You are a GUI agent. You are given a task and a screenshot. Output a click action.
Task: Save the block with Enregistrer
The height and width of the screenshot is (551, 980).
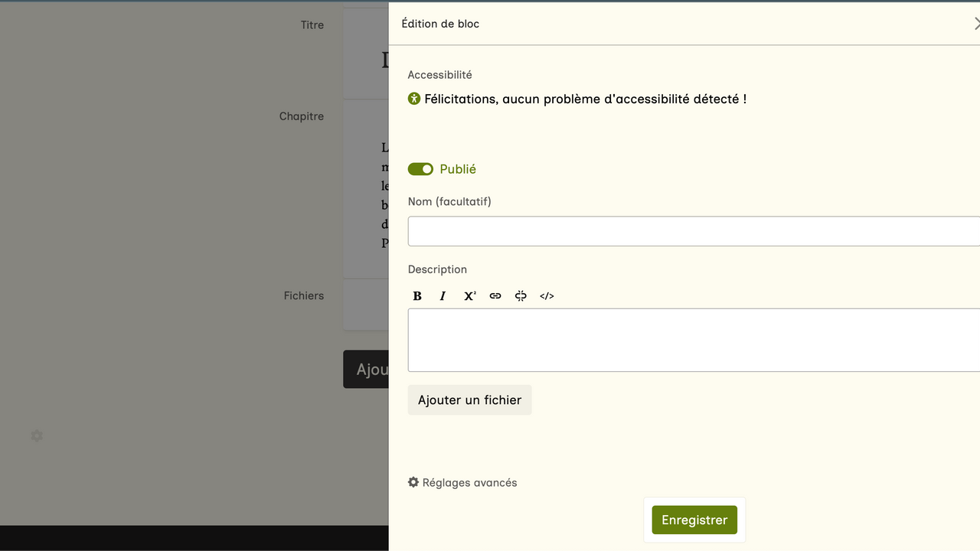694,520
